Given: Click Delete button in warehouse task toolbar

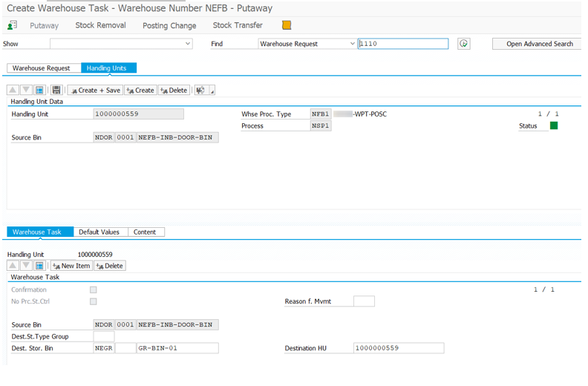Looking at the screenshot, I should 109,266.
